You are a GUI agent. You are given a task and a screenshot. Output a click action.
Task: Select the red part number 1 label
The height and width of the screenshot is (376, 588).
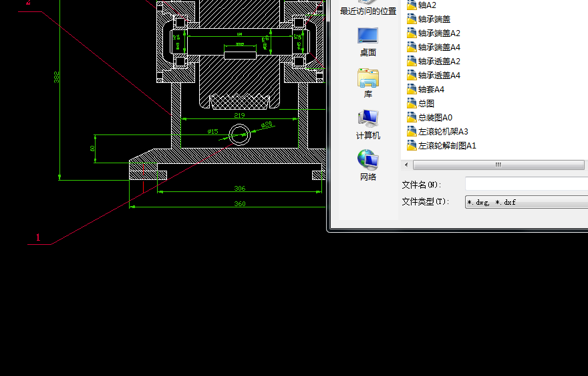tap(38, 238)
